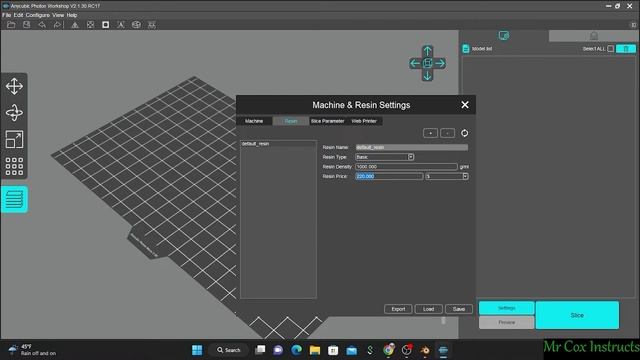Select default_resin in the resin list
Viewport: 640px width, 360px height.
[278, 144]
